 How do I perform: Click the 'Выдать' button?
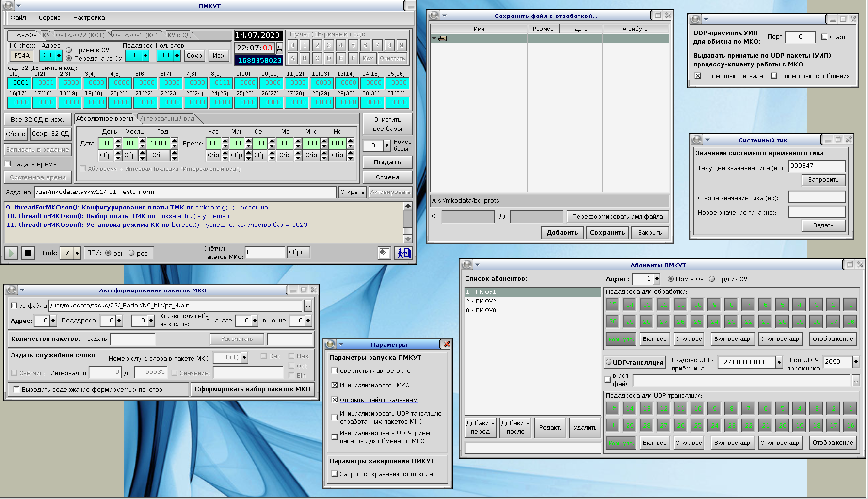tap(387, 162)
